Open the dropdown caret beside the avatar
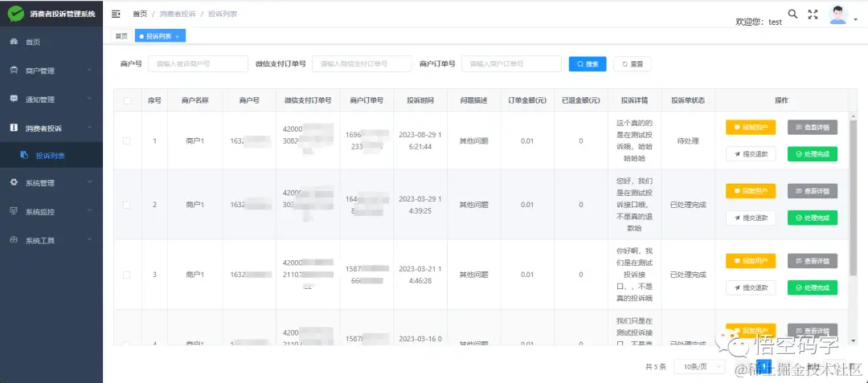Viewport: 868px width, 383px height. pyautogui.click(x=856, y=19)
